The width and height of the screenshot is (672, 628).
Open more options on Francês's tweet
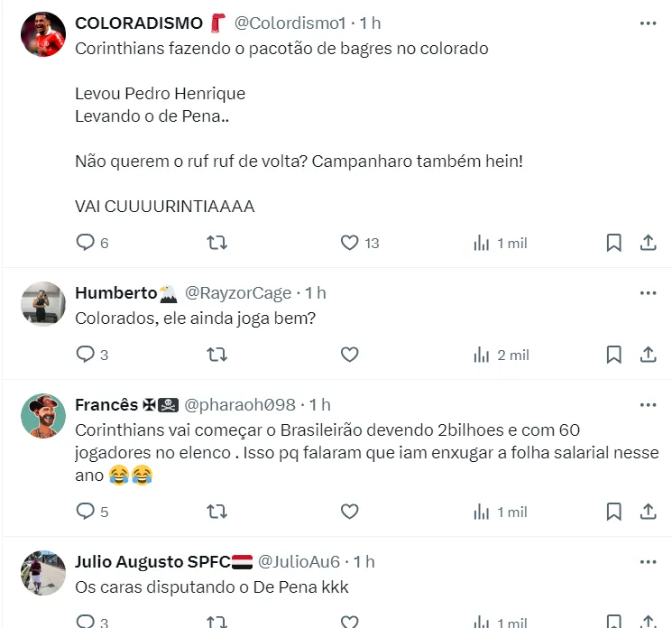pyautogui.click(x=648, y=405)
